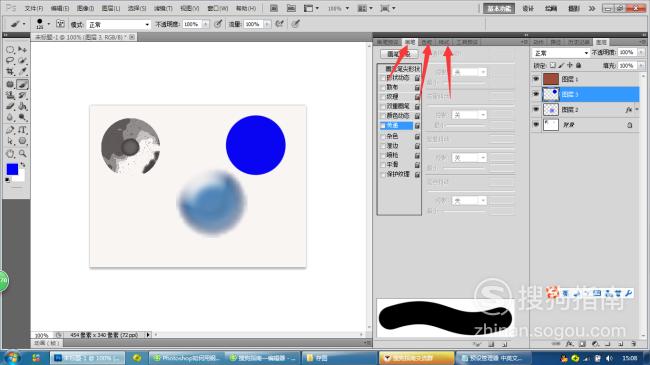Screen dimensions: 650x365
Task: Select the History Brush tool
Action: [x=22, y=95]
